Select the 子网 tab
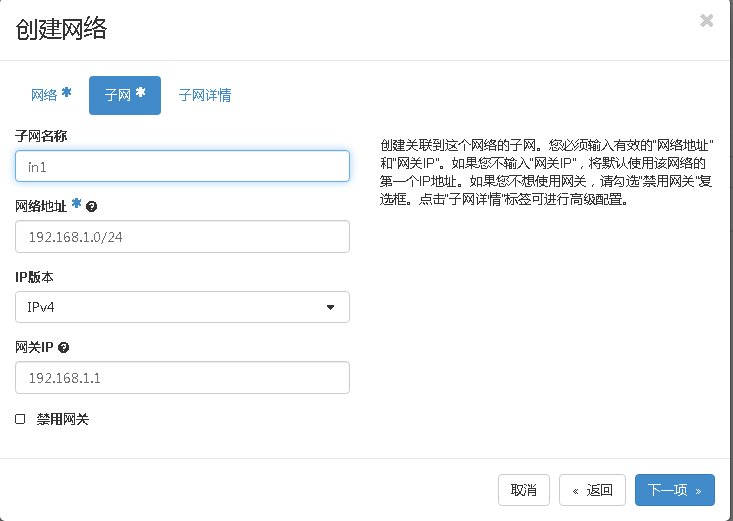The width and height of the screenshot is (733, 521). pos(125,95)
